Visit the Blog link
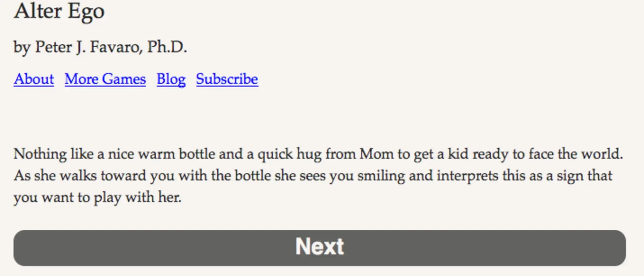 171,79
